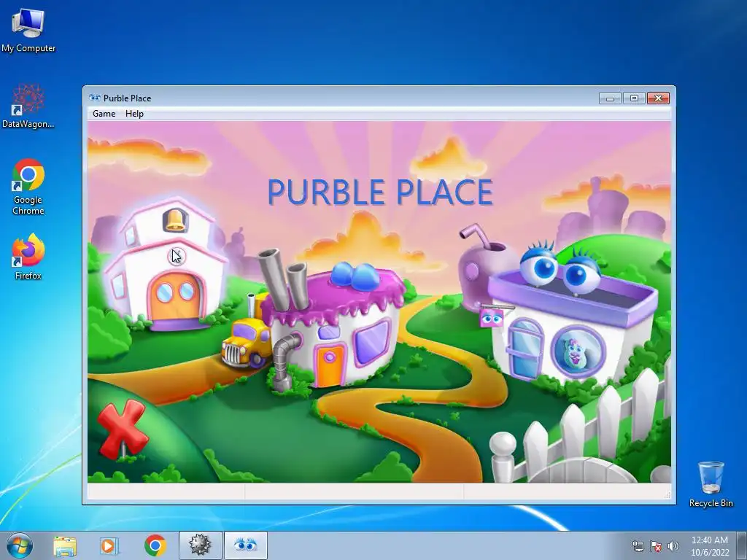Viewport: 747px width, 560px height.
Task: Select the Google Chrome desktop shortcut
Action: [28, 187]
